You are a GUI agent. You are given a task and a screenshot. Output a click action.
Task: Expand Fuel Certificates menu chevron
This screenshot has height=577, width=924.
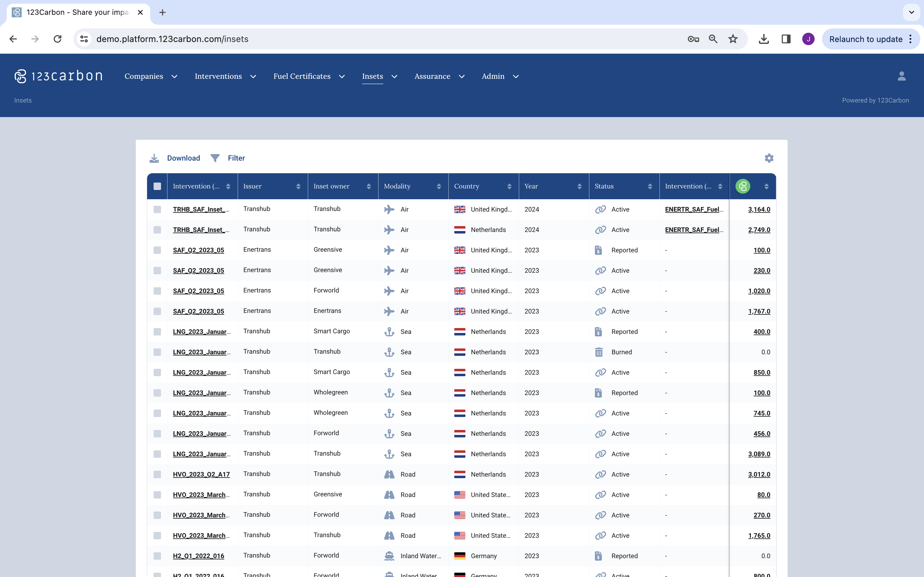pos(342,77)
